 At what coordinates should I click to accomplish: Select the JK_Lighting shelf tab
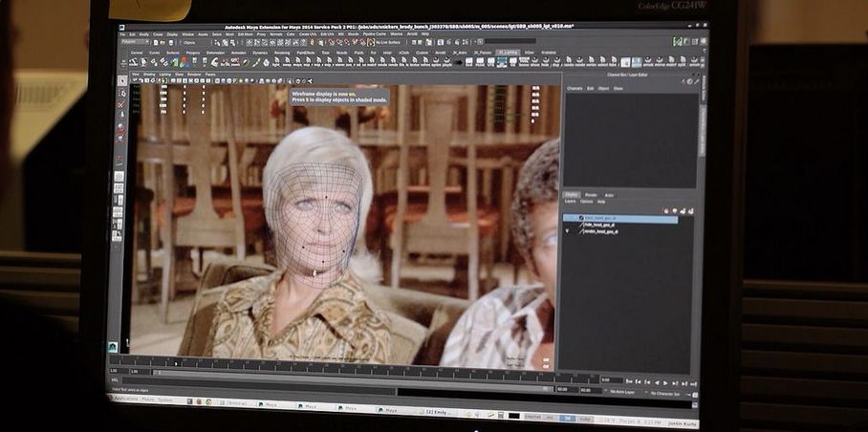click(508, 53)
